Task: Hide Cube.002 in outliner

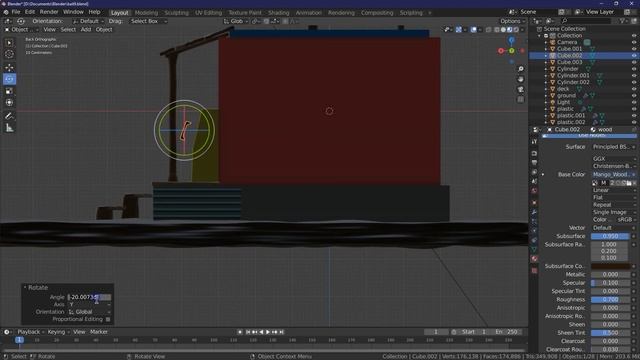Action: 634,56
